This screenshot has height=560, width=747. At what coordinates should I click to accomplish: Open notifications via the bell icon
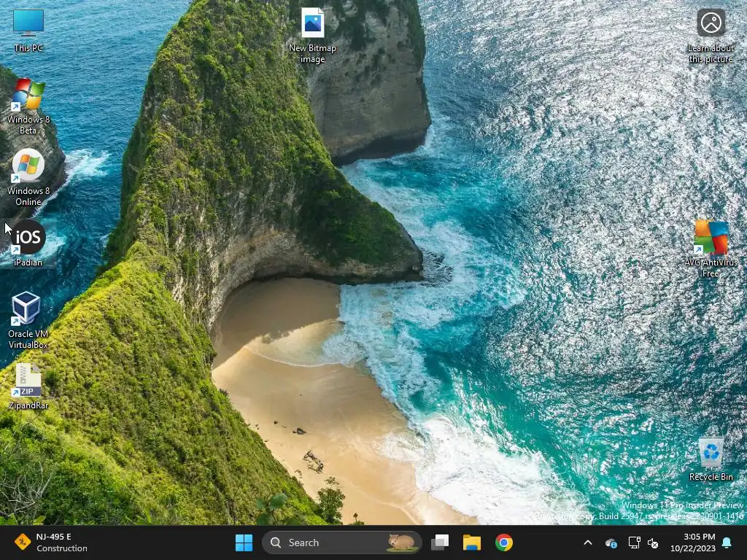[x=727, y=542]
